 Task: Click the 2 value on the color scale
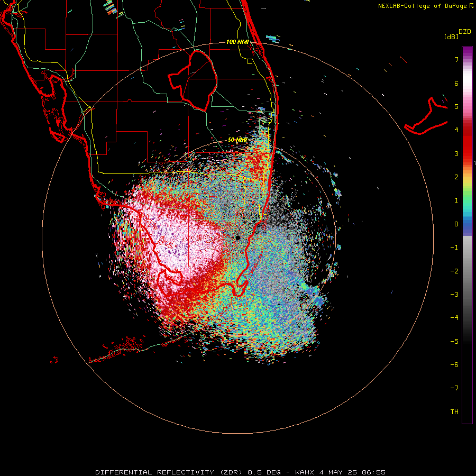[x=456, y=177]
